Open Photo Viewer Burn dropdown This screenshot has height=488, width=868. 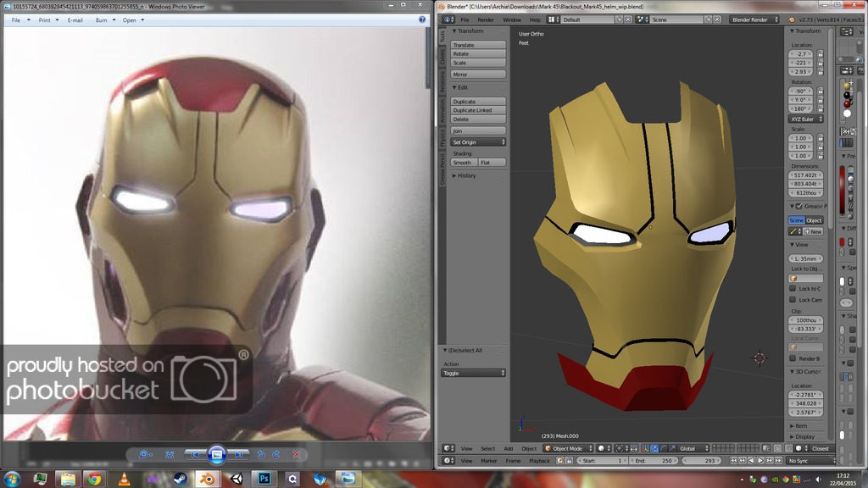105,20
